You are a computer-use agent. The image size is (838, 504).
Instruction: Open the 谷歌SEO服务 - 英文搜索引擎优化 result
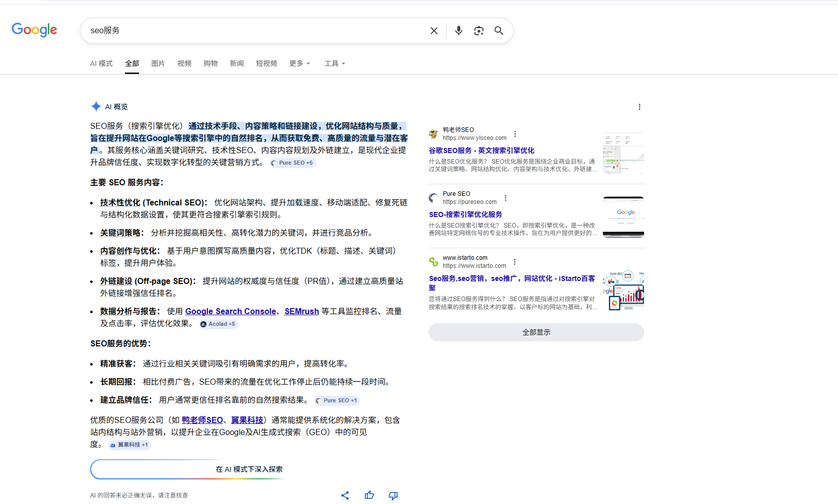[481, 151]
